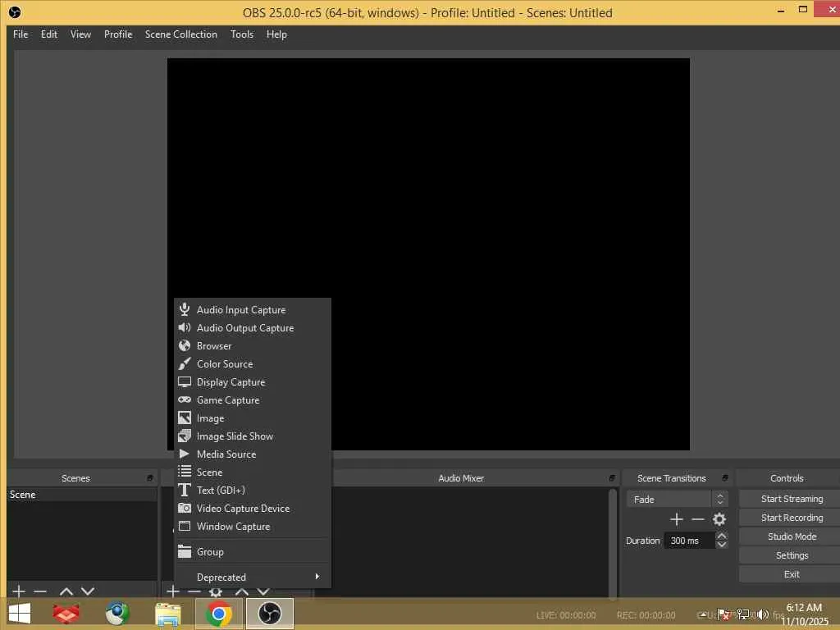Select the Video Capture Device camera icon

click(x=185, y=509)
